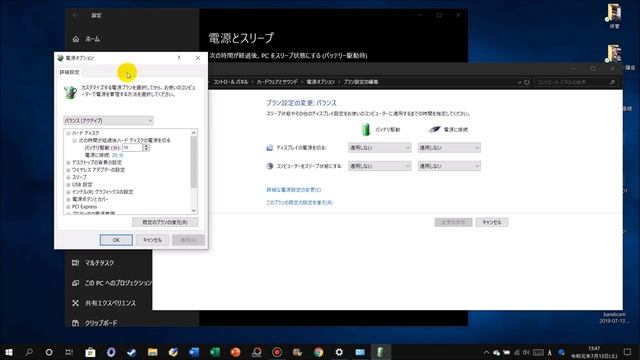Click Settings window back arrow
Screen dimensions: 640x360
(x=75, y=16)
